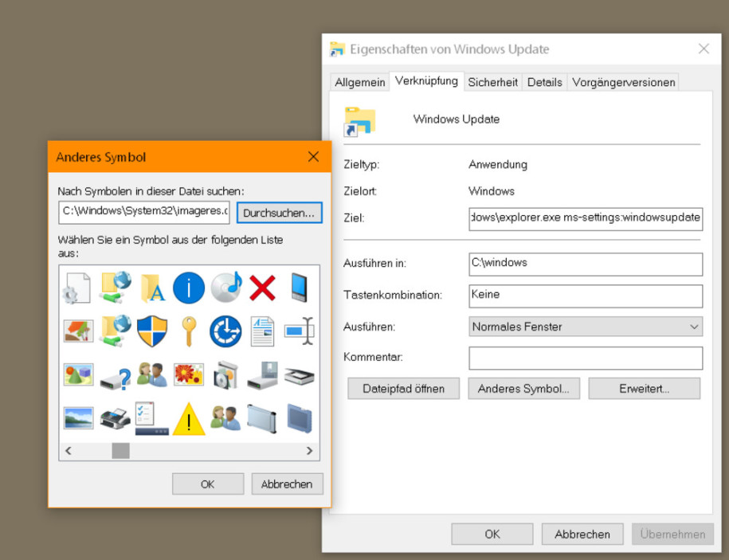Open the Ausführen dropdown Normales Fenster
Screen dimensions: 729x560
click(586, 327)
